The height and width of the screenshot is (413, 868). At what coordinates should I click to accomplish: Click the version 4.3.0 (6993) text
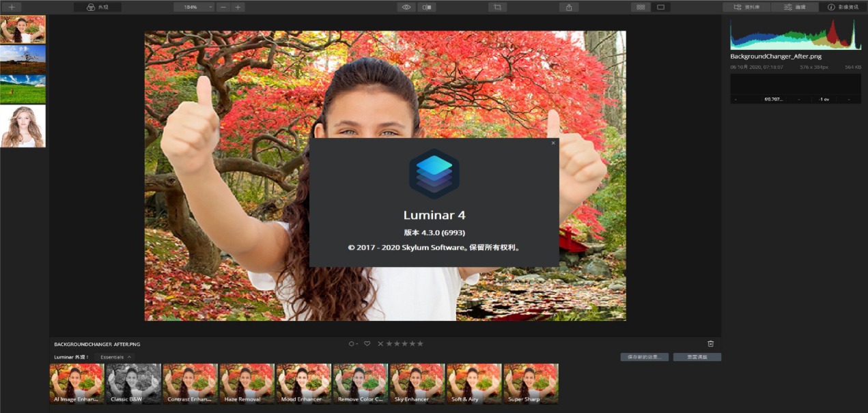click(434, 232)
